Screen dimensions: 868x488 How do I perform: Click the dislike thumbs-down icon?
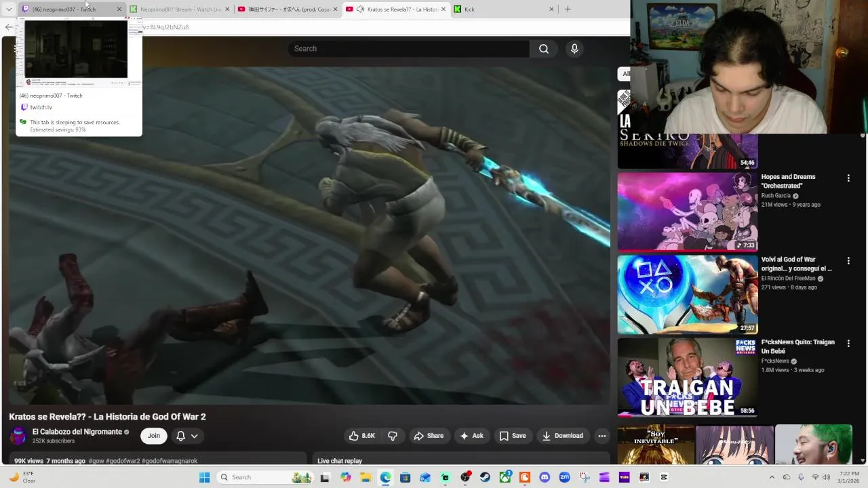coord(393,436)
